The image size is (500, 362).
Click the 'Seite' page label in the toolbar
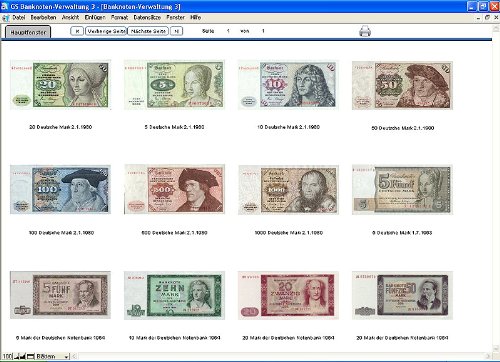pyautogui.click(x=208, y=31)
